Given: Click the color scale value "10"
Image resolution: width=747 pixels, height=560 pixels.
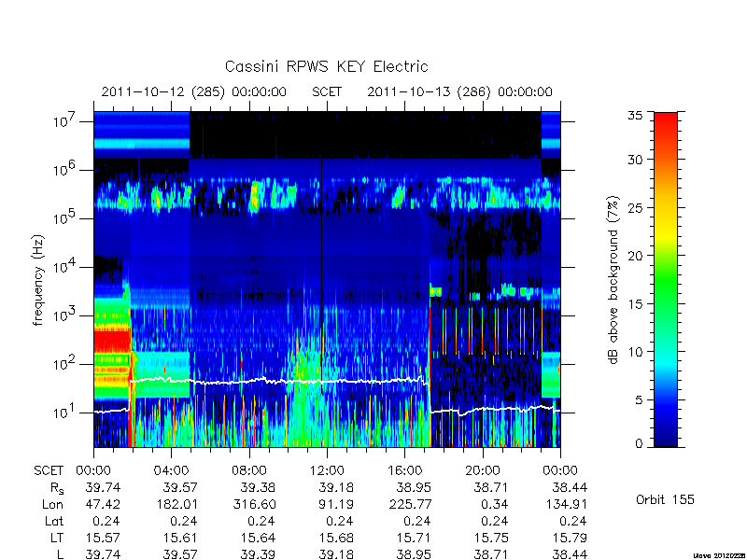Looking at the screenshot, I should (x=635, y=352).
